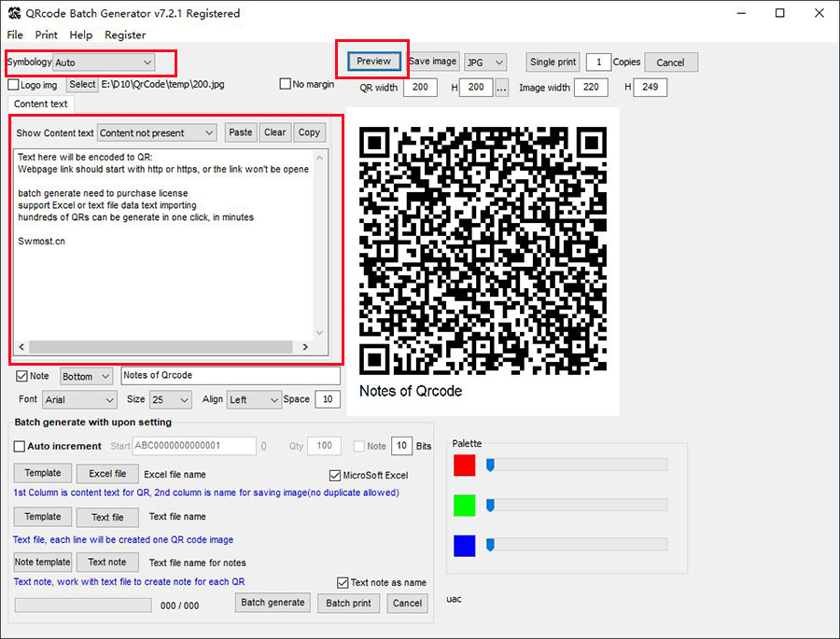Open the File menu

15,35
